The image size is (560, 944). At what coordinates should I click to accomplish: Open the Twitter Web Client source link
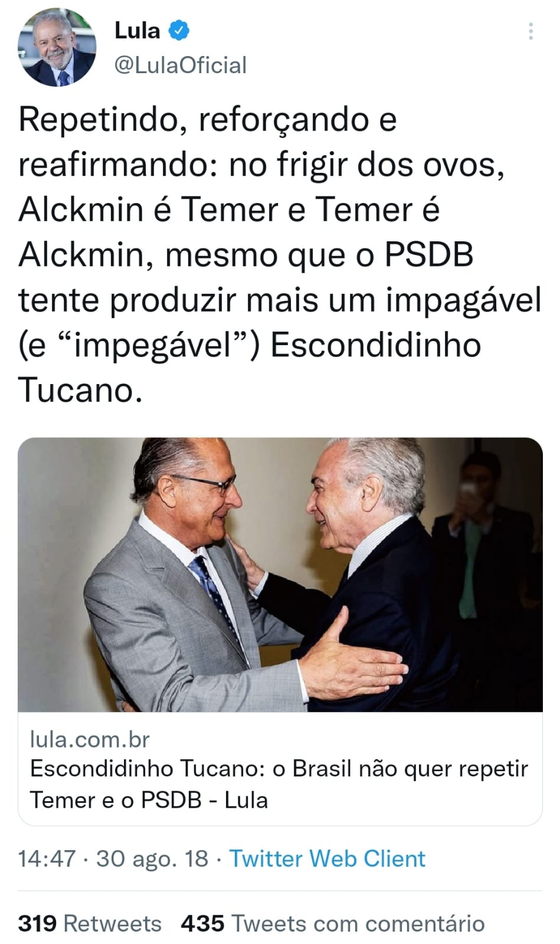[x=327, y=858]
